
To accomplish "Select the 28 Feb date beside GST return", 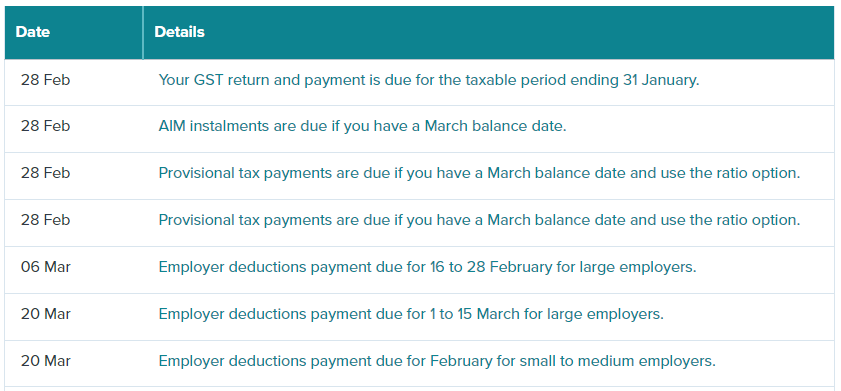I will (x=46, y=80).
